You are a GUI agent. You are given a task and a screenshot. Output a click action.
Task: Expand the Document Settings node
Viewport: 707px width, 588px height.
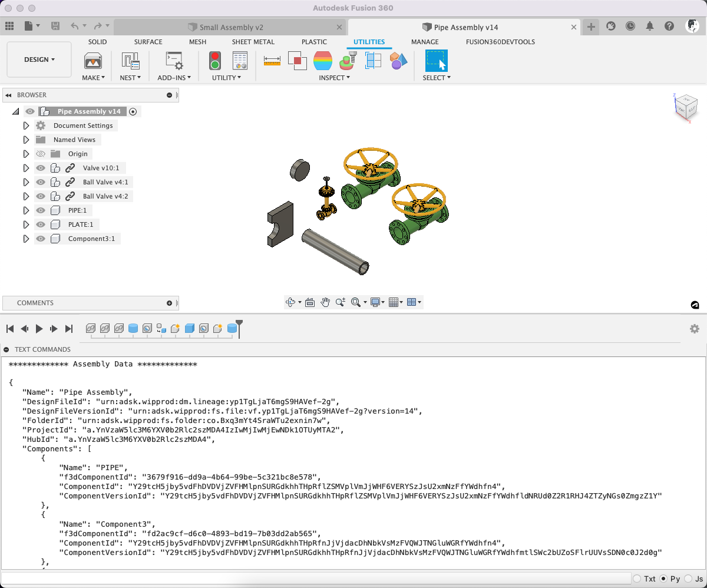click(x=26, y=125)
